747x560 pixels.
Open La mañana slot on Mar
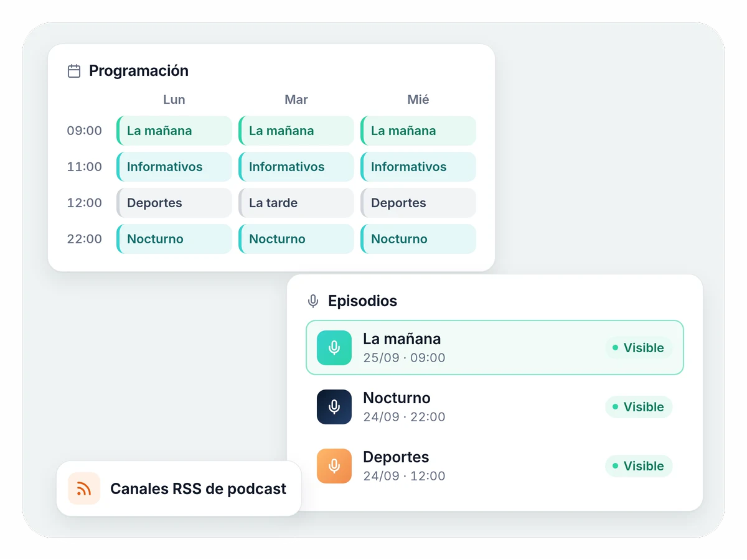point(296,131)
